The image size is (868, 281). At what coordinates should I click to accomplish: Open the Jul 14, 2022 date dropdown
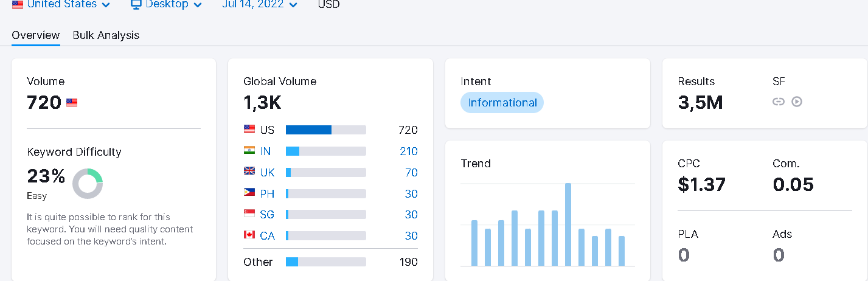click(260, 4)
